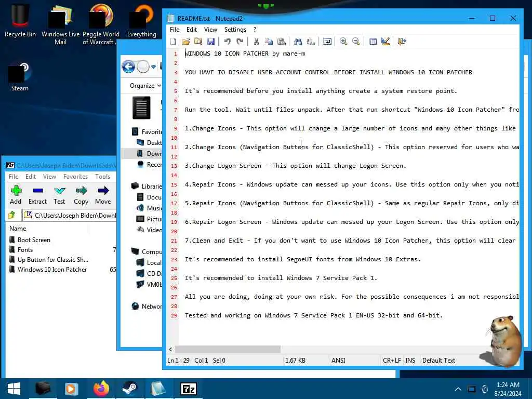Viewport: 532px width, 399px height.
Task: Click the Zoom In magnifier icon
Action: click(343, 42)
